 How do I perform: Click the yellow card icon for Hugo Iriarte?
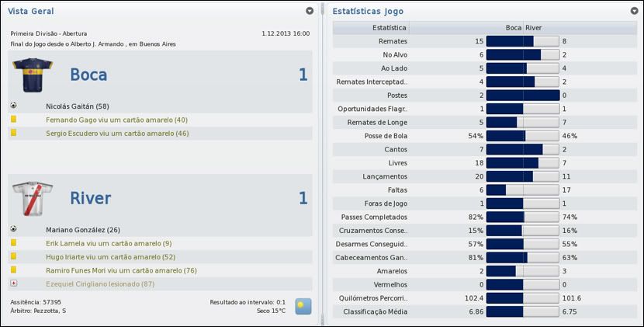click(14, 256)
